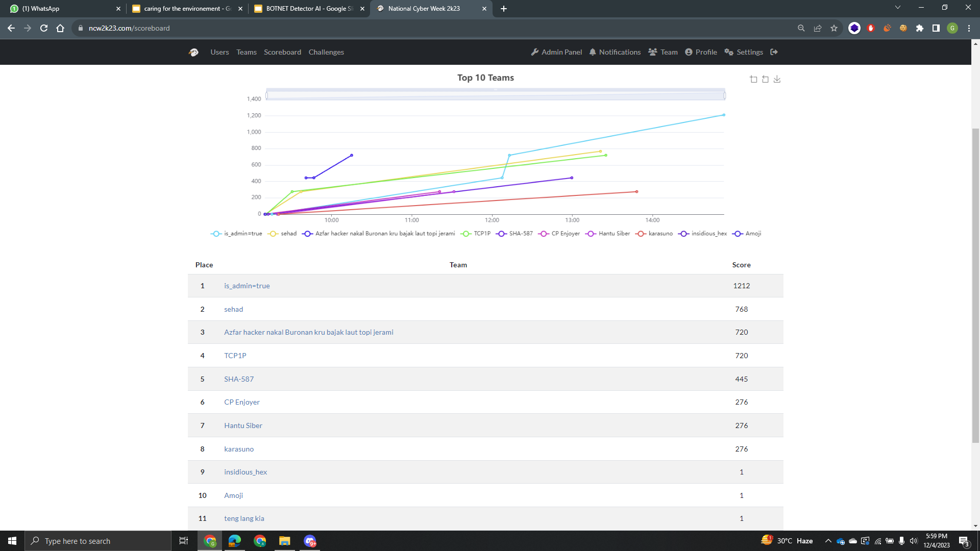Switch to BOTNET Detector AI tab
The image size is (980, 551).
(309, 9)
